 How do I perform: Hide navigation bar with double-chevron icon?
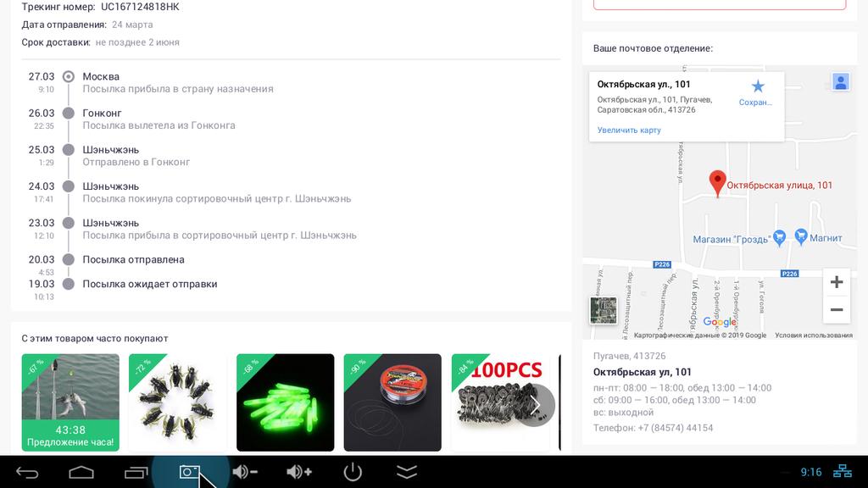[407, 472]
